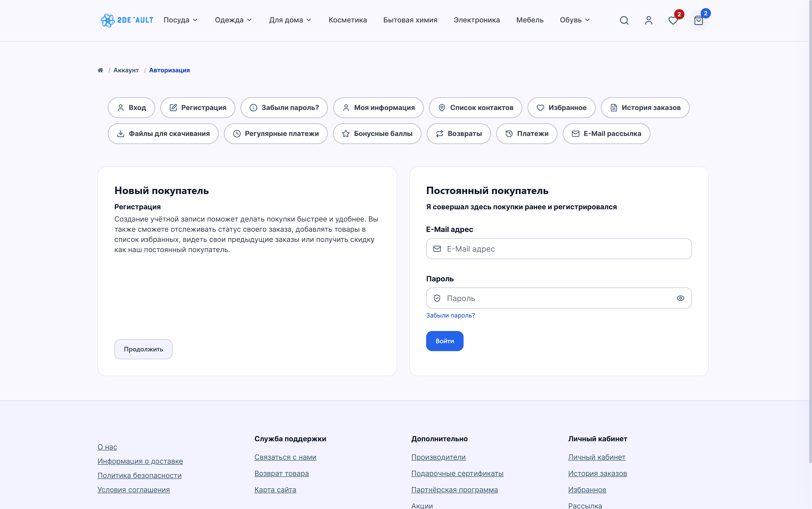812x509 pixels.
Task: Select the Регистрация account pill
Action: coord(198,108)
